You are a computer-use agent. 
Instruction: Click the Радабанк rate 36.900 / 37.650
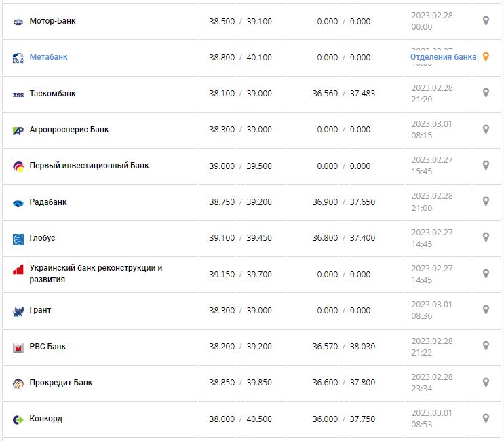tap(343, 202)
